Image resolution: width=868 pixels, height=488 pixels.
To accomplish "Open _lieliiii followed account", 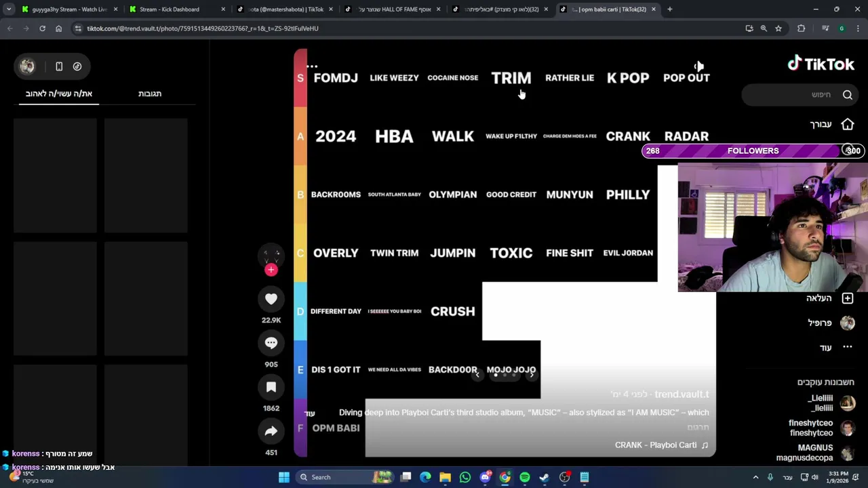I will click(831, 403).
